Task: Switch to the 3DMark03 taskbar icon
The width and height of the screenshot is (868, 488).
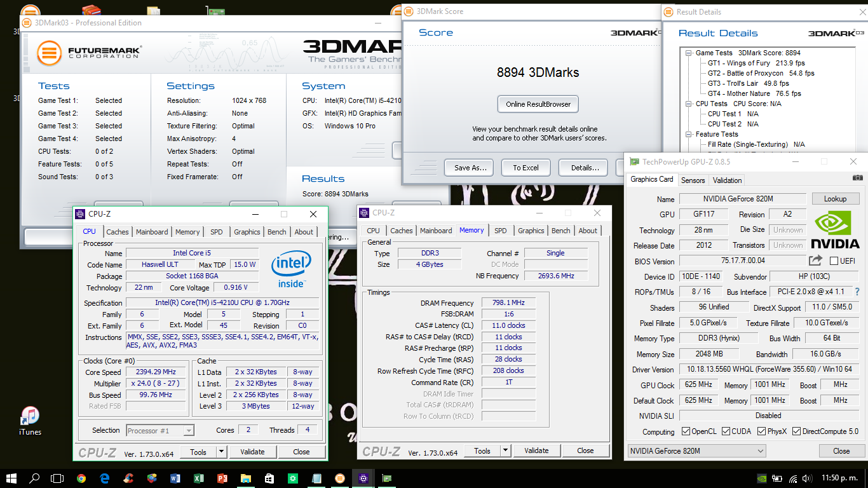Action: coord(340,478)
